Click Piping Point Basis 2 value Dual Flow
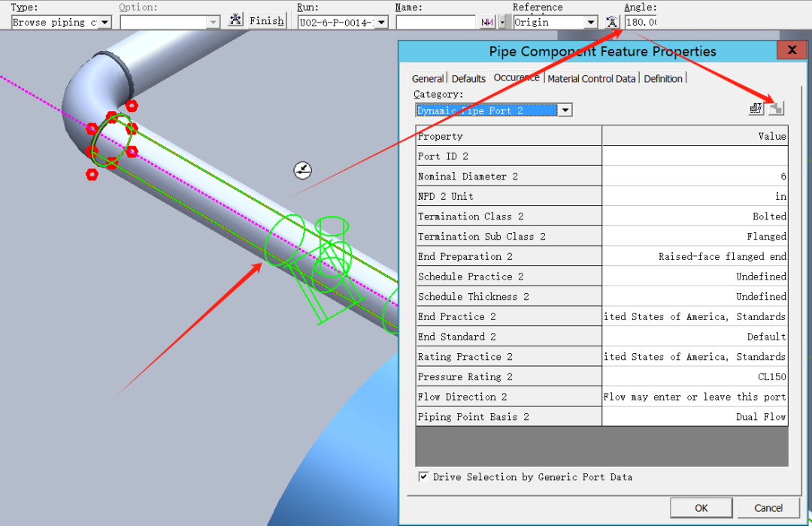This screenshot has width=812, height=526. pyautogui.click(x=695, y=417)
